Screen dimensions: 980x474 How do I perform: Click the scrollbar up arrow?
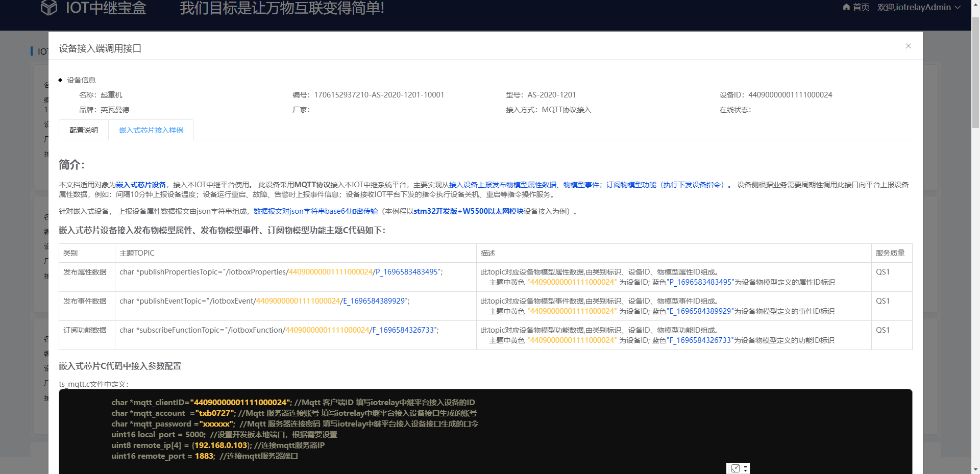pos(975,4)
